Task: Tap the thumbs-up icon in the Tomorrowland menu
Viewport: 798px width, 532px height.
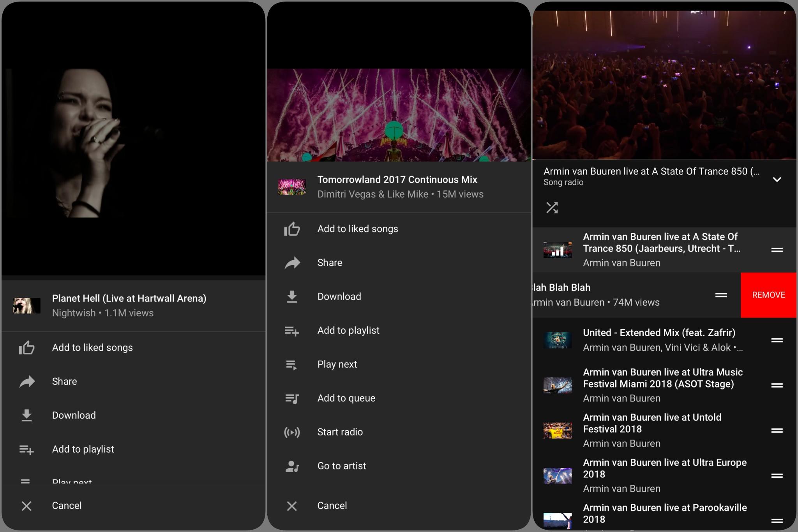Action: click(292, 229)
